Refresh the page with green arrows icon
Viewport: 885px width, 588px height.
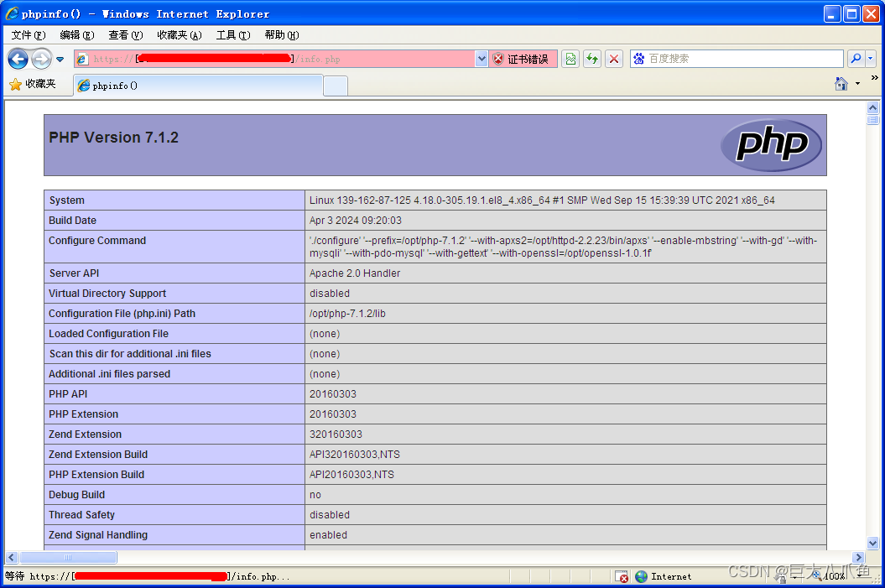[x=592, y=59]
